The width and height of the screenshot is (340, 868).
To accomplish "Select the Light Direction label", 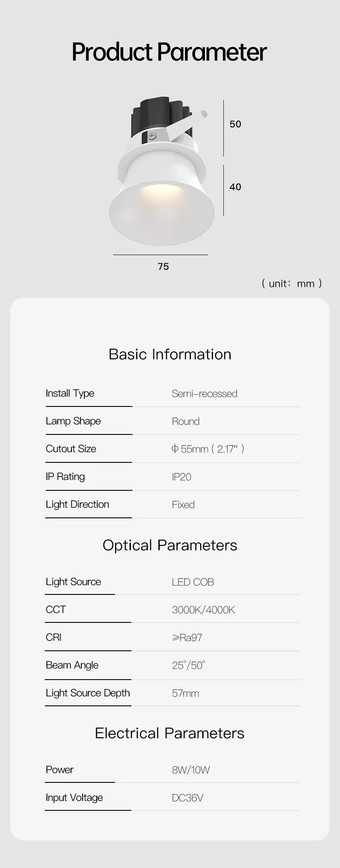I will (x=77, y=505).
